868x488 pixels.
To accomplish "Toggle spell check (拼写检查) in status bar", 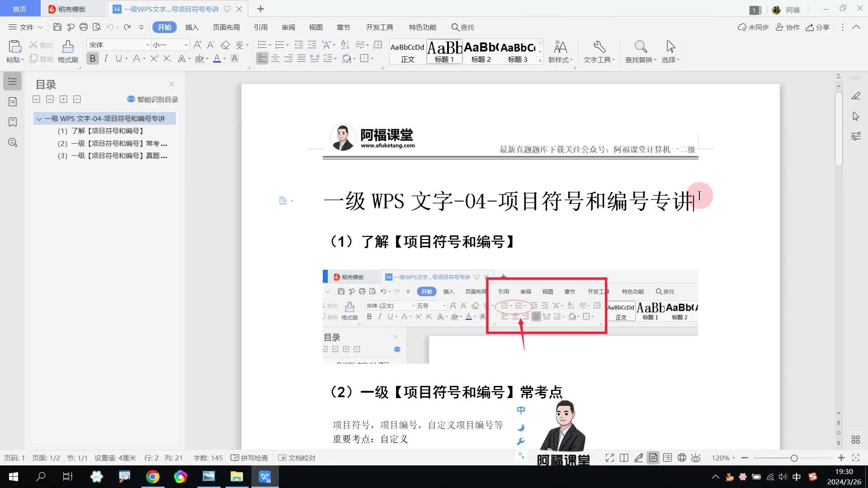I will (250, 458).
